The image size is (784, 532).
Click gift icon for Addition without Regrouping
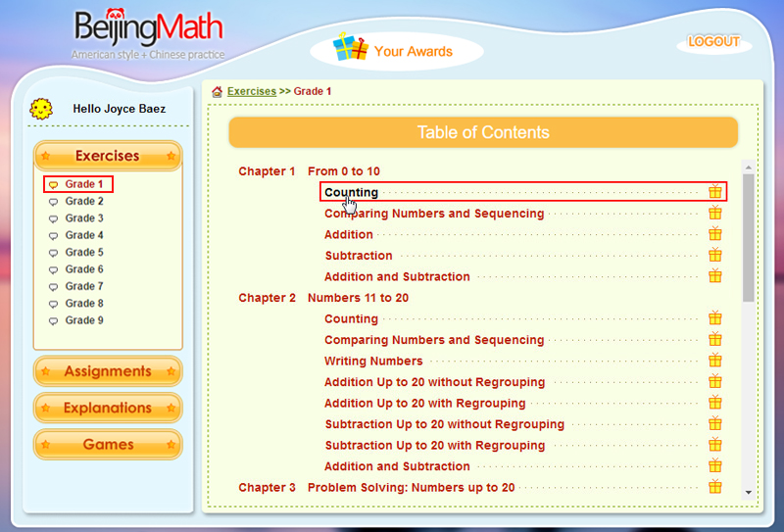click(715, 381)
